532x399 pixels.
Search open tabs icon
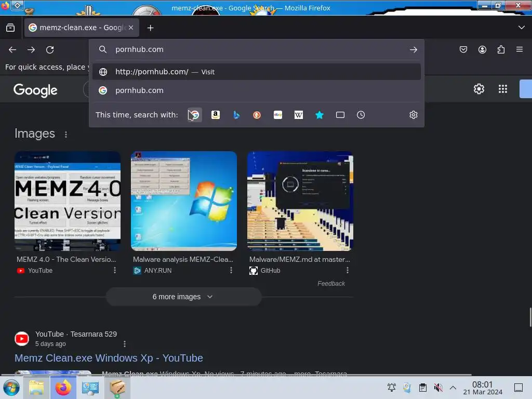pyautogui.click(x=340, y=115)
